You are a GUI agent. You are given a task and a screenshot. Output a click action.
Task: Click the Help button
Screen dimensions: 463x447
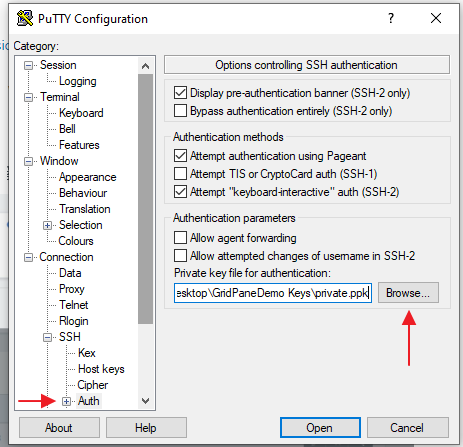[x=146, y=428]
